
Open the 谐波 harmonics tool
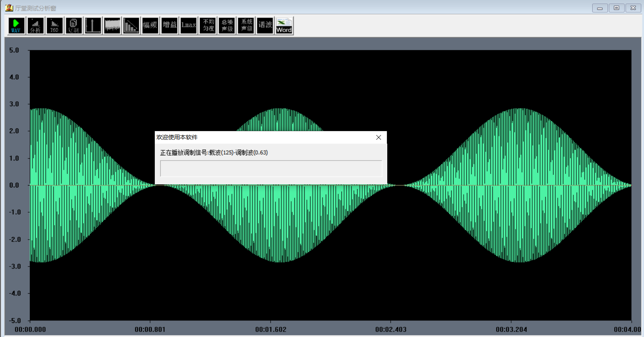point(265,26)
